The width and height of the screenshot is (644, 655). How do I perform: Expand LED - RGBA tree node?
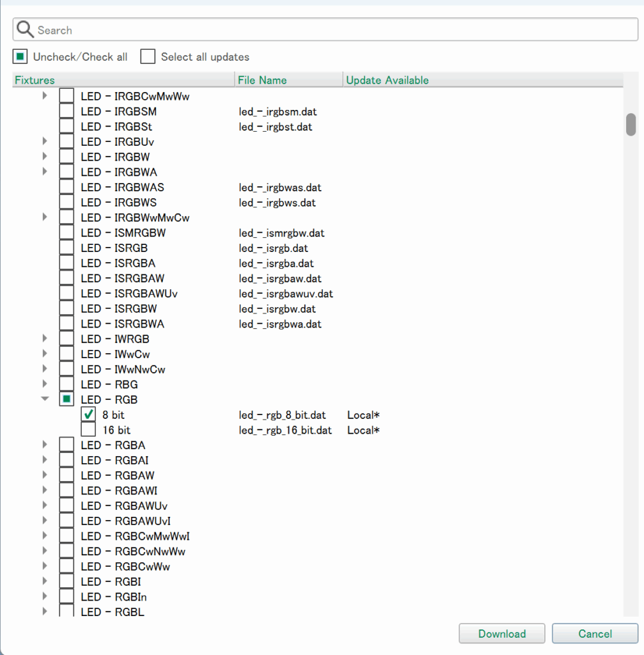coord(45,445)
